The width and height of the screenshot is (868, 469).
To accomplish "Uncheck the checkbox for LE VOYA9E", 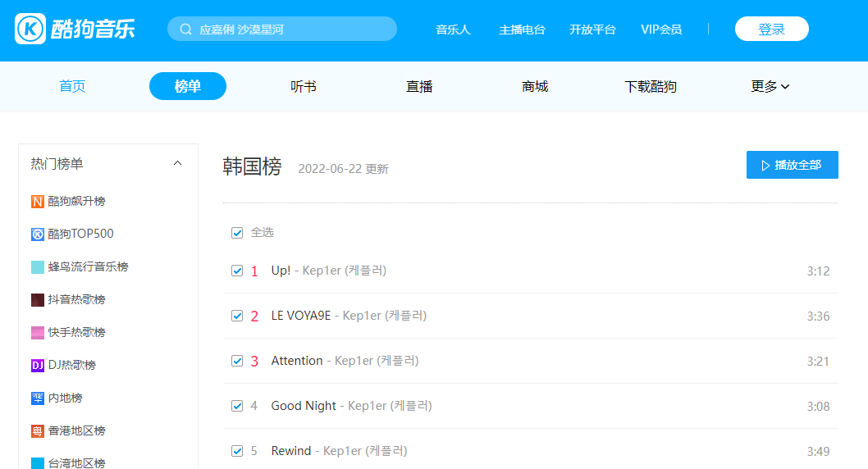I will [x=237, y=316].
